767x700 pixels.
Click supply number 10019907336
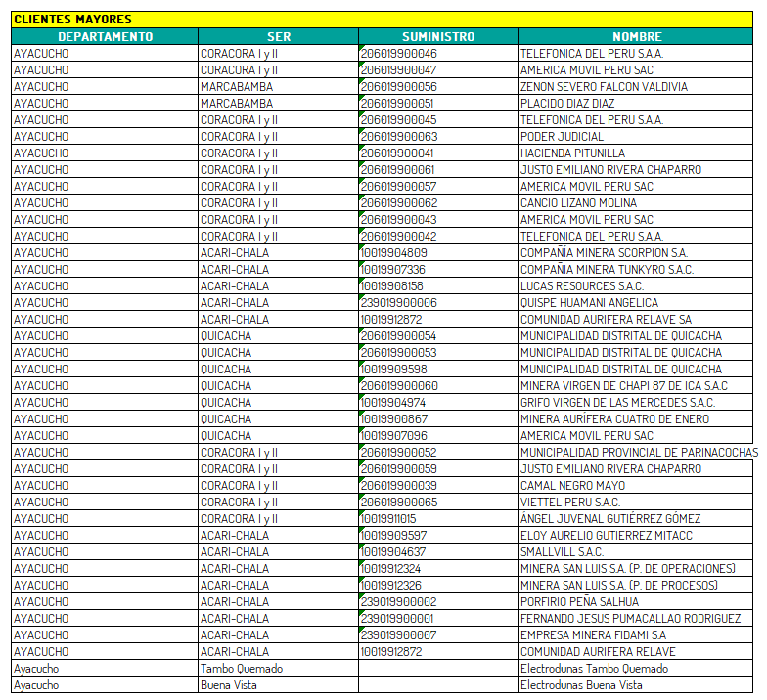393,269
